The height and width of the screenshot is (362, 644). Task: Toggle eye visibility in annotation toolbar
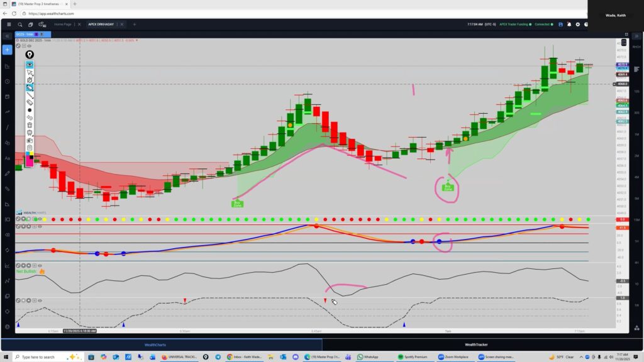(x=30, y=65)
